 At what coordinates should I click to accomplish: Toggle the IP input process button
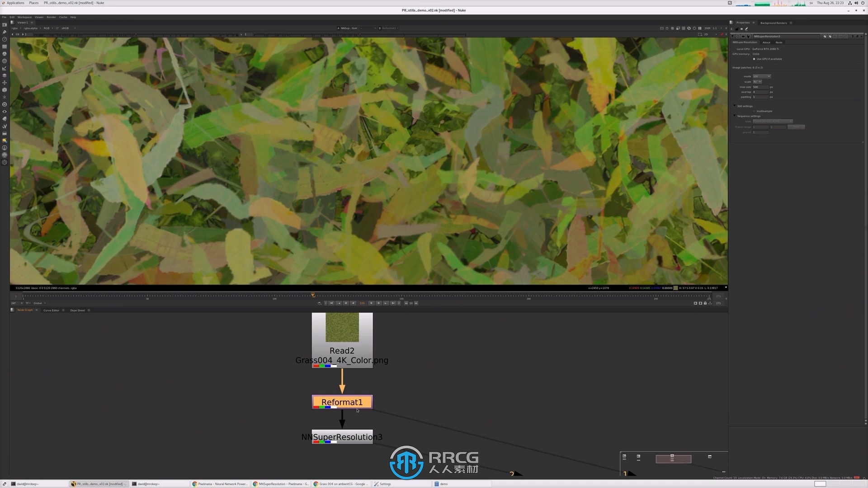(x=57, y=28)
